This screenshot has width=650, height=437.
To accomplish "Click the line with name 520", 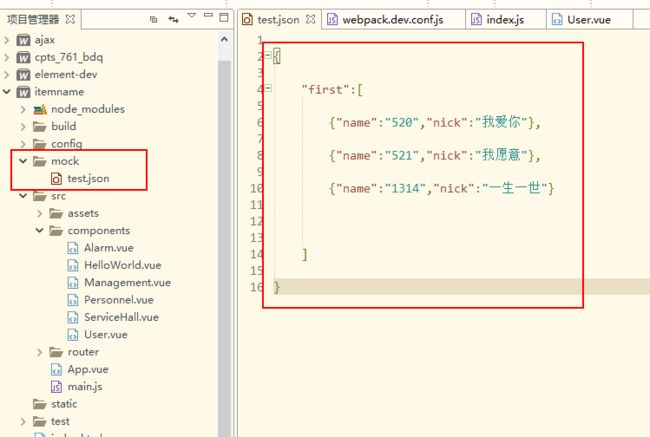I will pyautogui.click(x=434, y=122).
